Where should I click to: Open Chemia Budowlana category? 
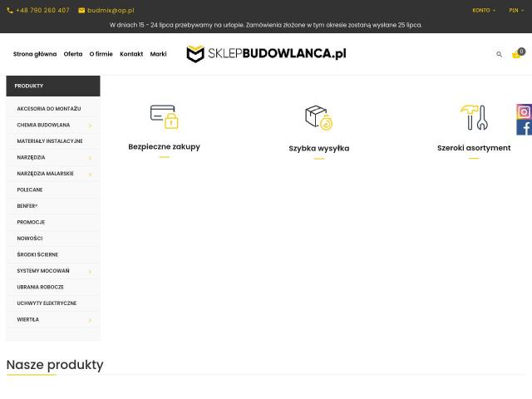coord(43,125)
